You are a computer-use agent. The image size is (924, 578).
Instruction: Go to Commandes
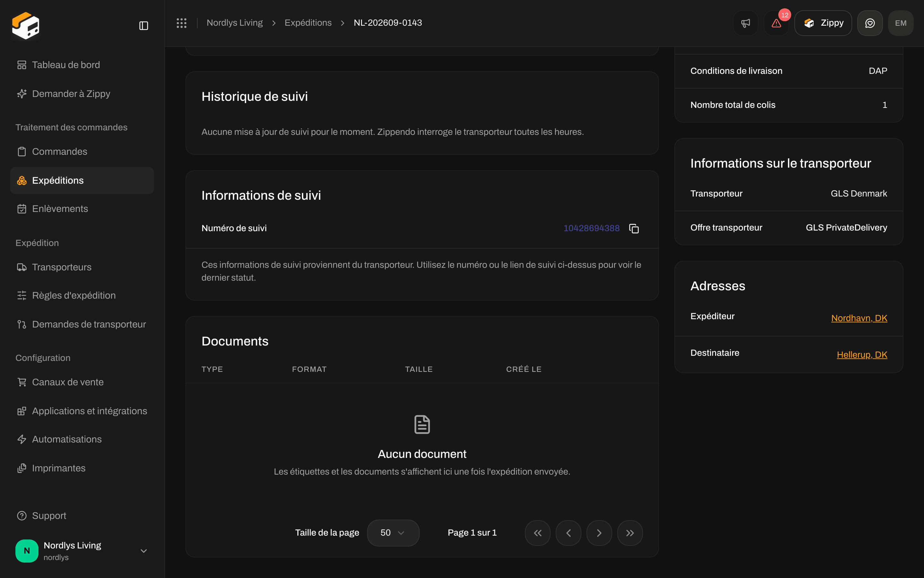82,151
